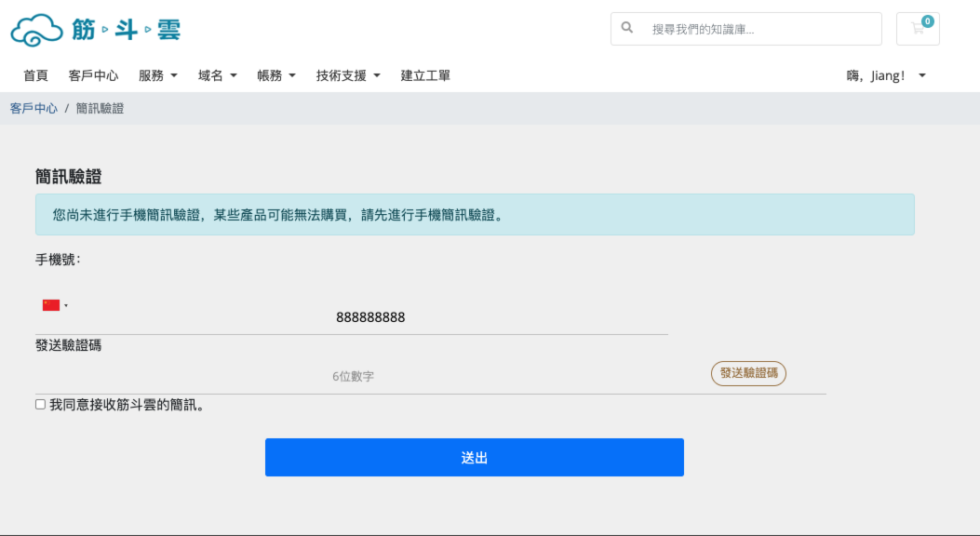Click the phone number input showing 888888888

click(x=370, y=317)
